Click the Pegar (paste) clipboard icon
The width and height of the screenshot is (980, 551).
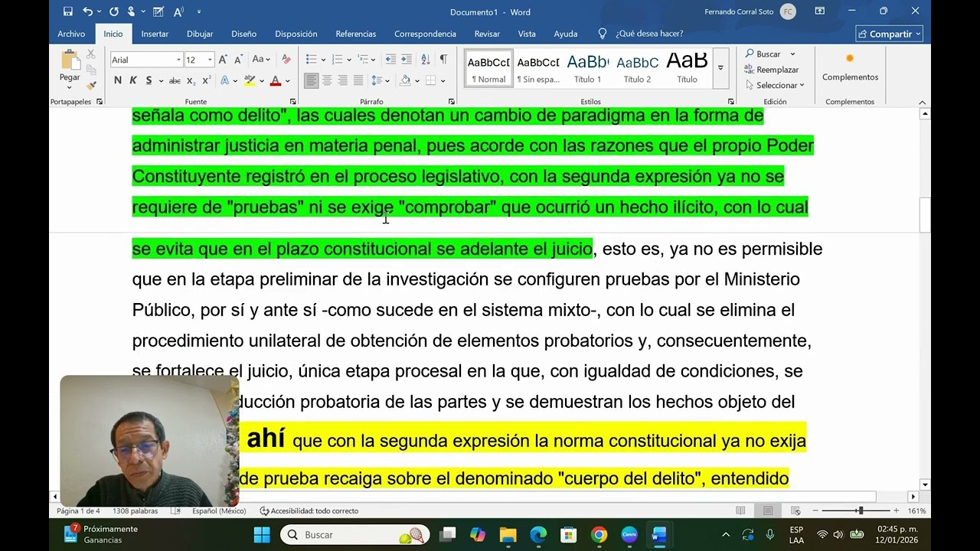point(70,60)
